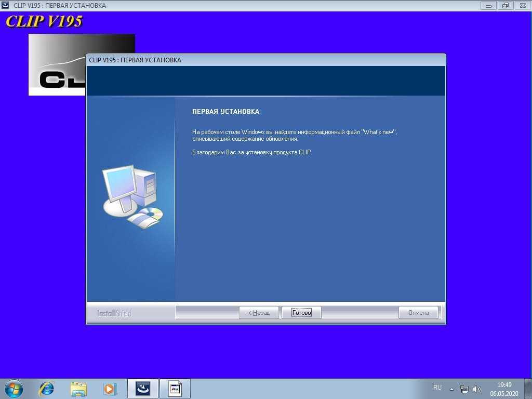The image size is (532, 399).
Task: Open Windows Media Player from the taskbar
Action: pyautogui.click(x=110, y=389)
